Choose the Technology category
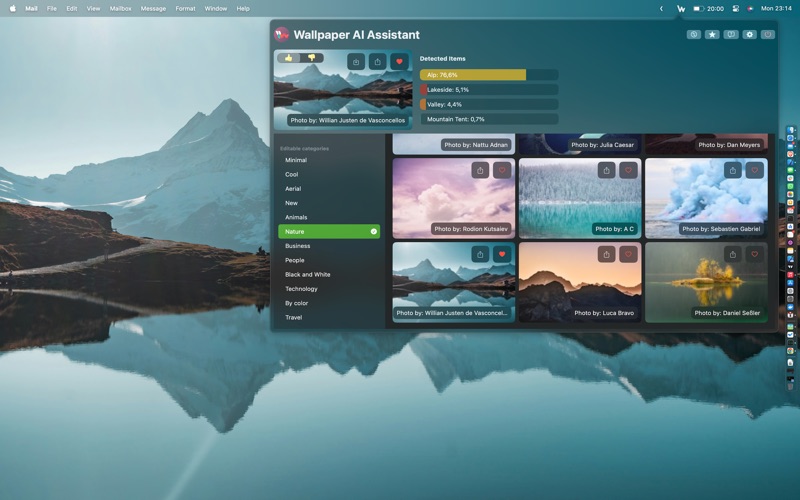800x500 pixels. 301,289
